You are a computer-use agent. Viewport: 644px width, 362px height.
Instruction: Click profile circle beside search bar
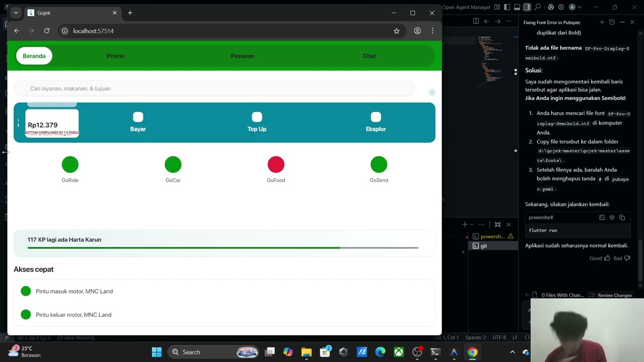[x=432, y=92]
